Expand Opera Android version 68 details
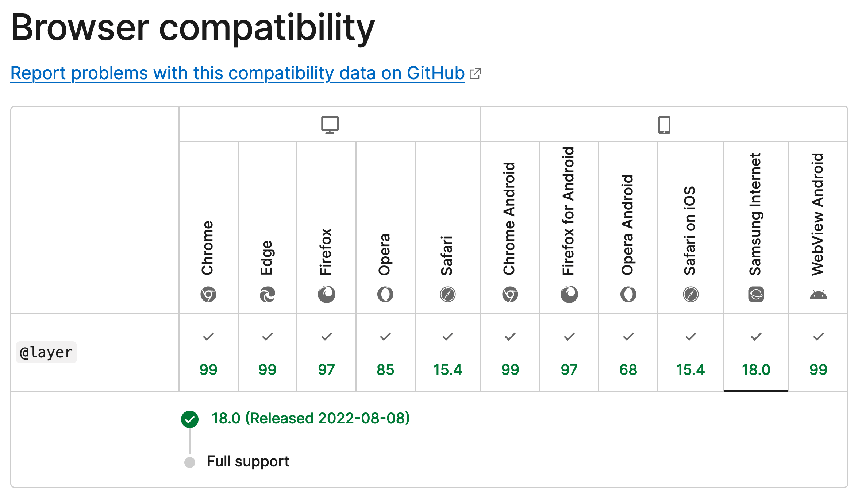 click(x=628, y=369)
